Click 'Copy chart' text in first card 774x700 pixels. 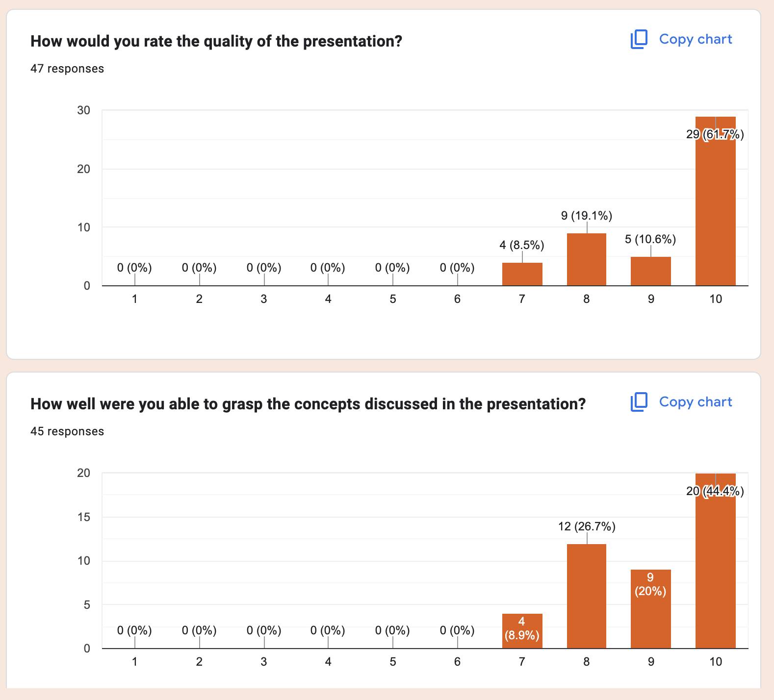[695, 39]
